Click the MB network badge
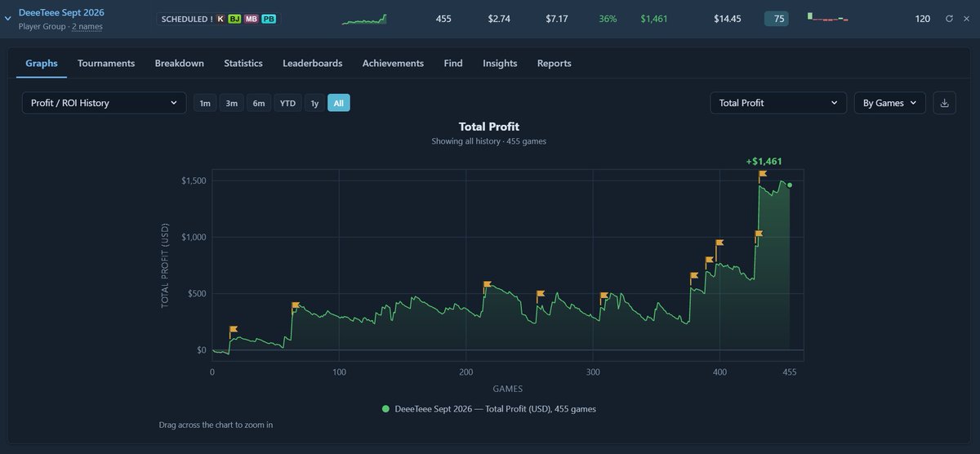This screenshot has width=980, height=454. 251,19
